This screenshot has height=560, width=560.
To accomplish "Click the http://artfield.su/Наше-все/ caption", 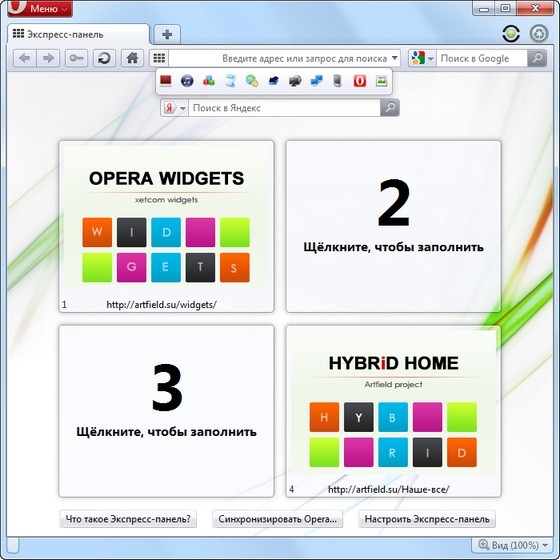I will coord(389,489).
